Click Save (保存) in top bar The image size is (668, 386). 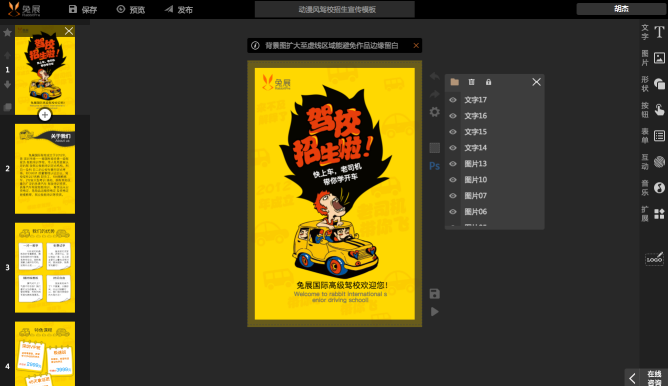[83, 9]
